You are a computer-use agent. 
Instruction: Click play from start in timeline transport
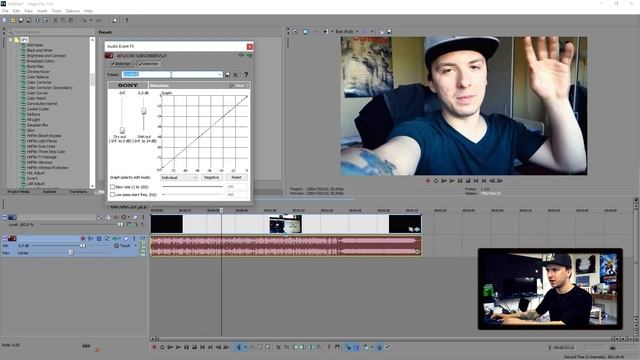coord(170,347)
